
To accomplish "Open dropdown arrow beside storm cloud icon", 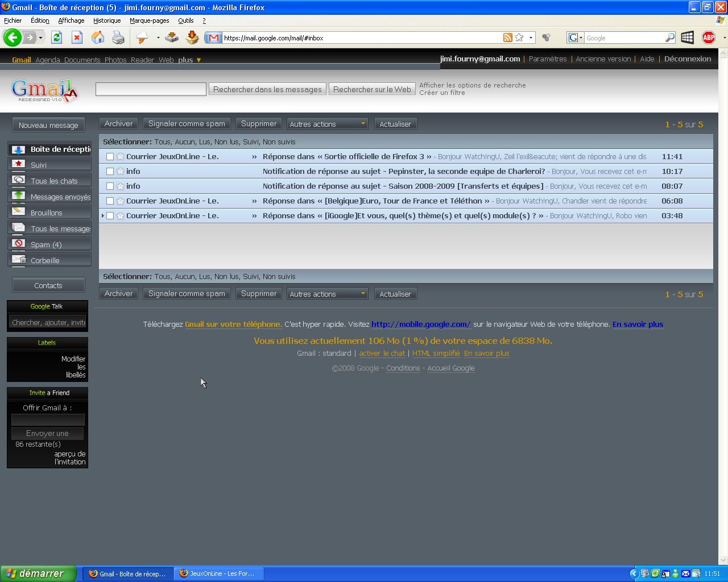I will (x=158, y=38).
